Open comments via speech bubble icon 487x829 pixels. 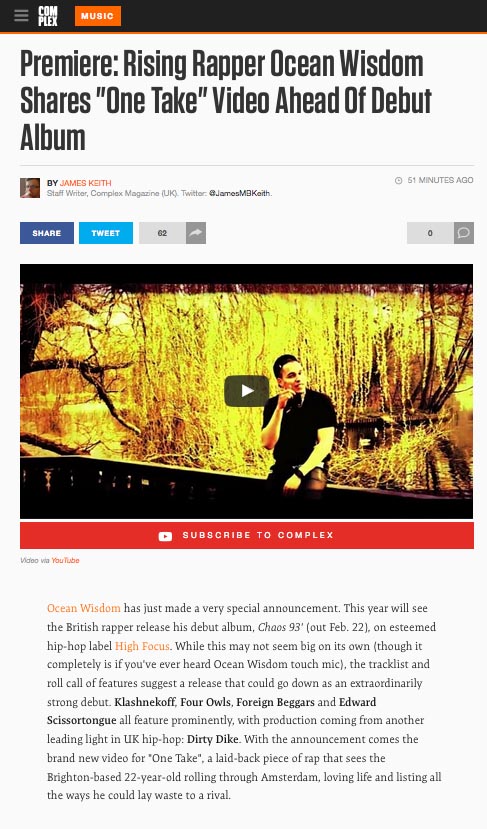point(464,233)
